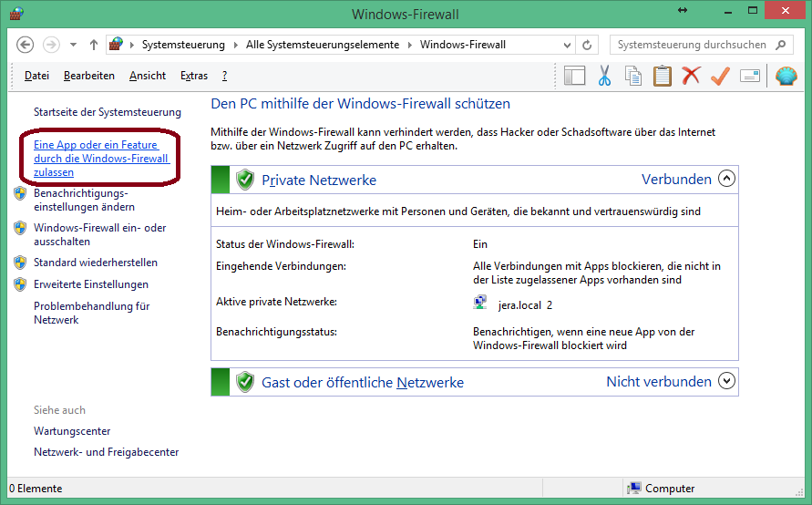Click the red X Delete icon
The height and width of the screenshot is (505, 812).
[x=691, y=76]
